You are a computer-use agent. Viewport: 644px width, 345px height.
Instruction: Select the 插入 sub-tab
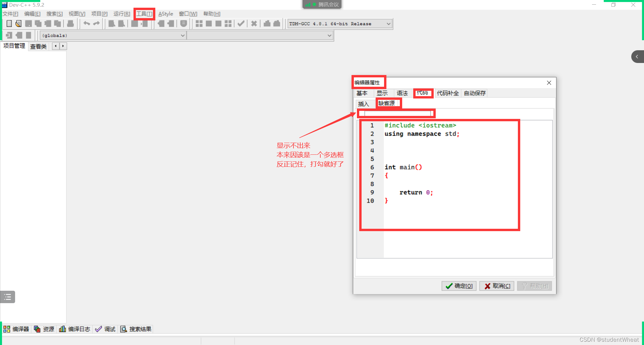point(364,104)
